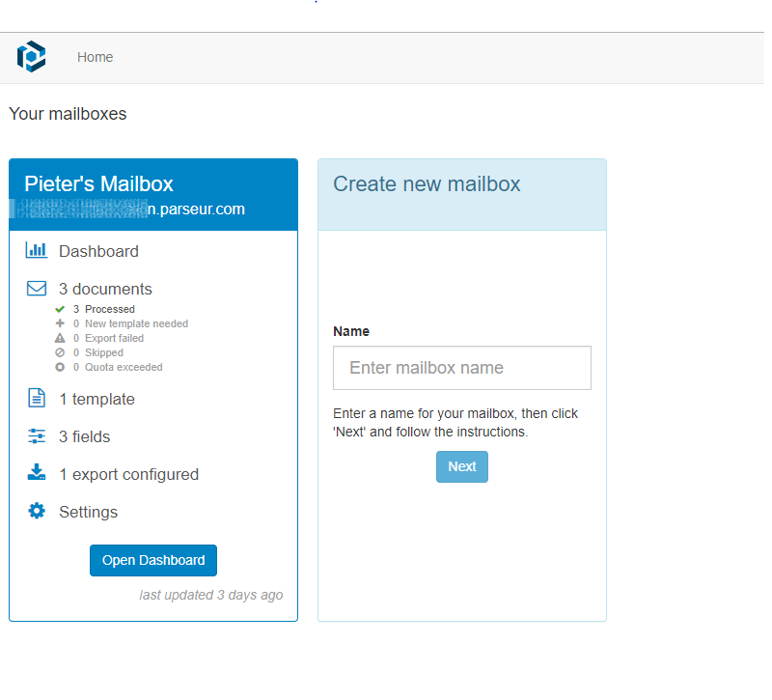Click the Quota exceeded circle icon
The image size is (772, 700).
pyautogui.click(x=60, y=367)
